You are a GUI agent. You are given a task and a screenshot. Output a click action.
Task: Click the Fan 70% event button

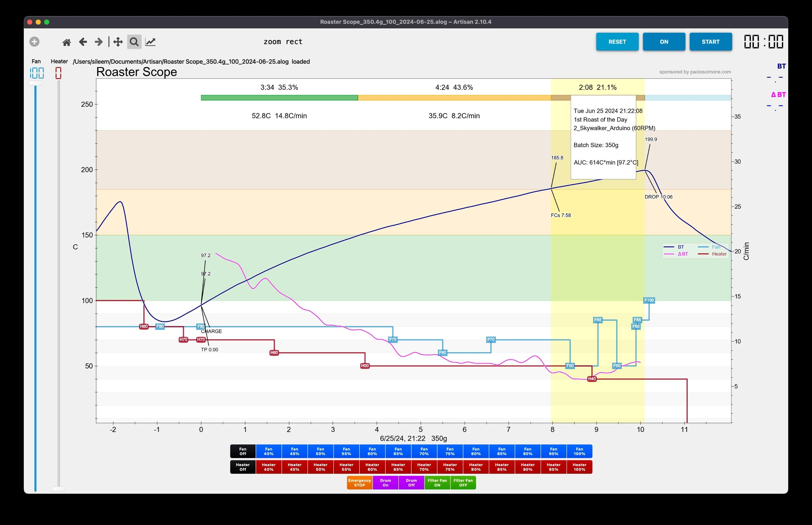click(424, 451)
